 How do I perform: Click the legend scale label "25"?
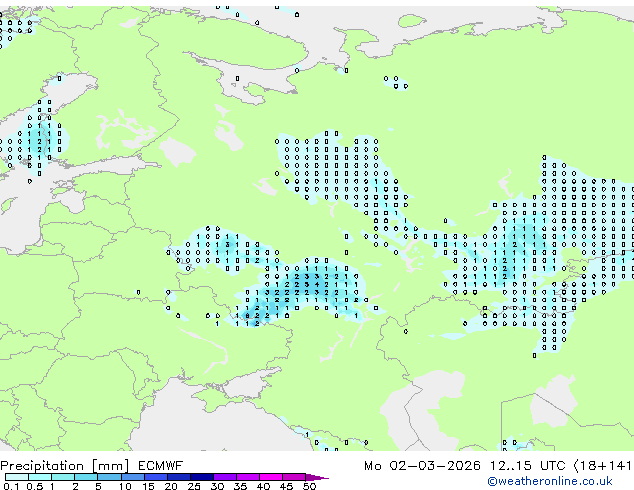point(194,486)
